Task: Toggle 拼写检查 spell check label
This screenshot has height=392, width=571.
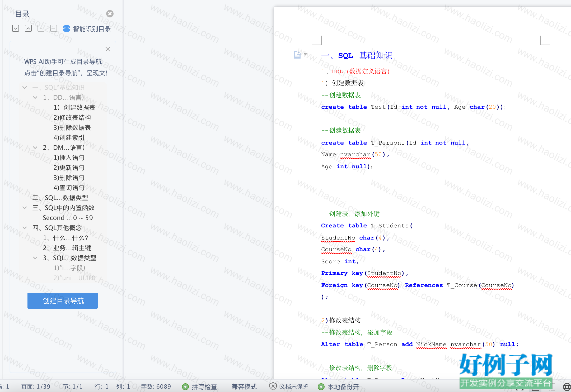Action: click(x=204, y=387)
